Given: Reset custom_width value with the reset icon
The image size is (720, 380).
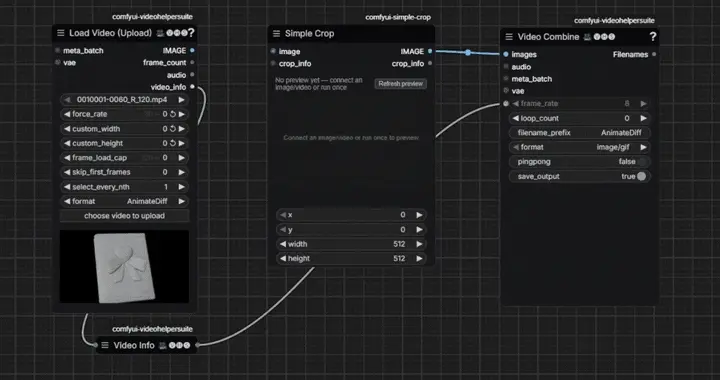Looking at the screenshot, I should (x=173, y=129).
